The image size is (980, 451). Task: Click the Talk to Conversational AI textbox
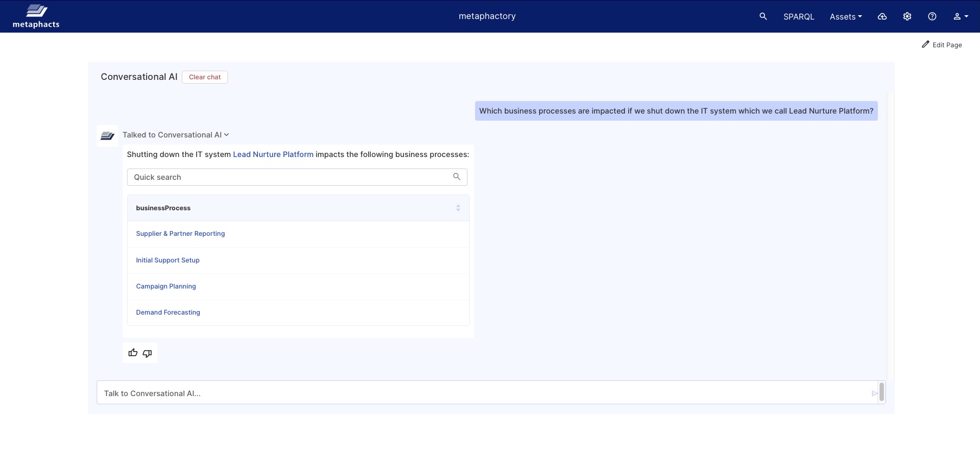coord(483,393)
